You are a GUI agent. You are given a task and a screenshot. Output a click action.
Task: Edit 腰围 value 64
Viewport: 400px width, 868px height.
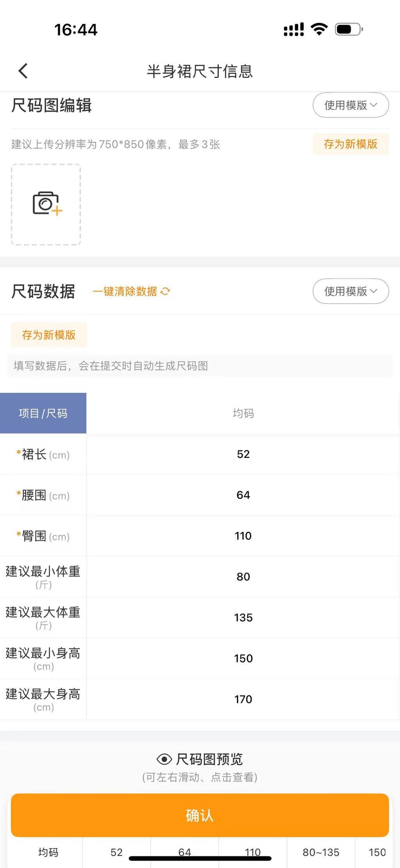point(243,495)
